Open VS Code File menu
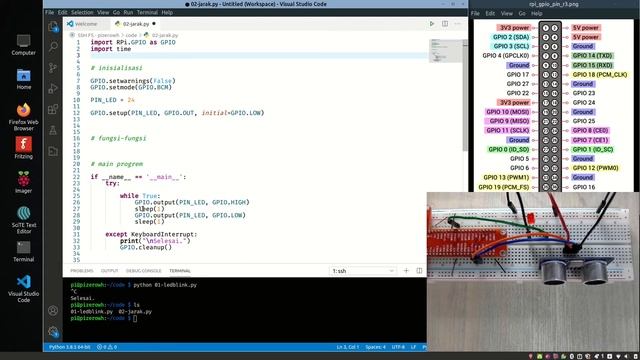Screen dimensions: 640x360 pos(49,13)
